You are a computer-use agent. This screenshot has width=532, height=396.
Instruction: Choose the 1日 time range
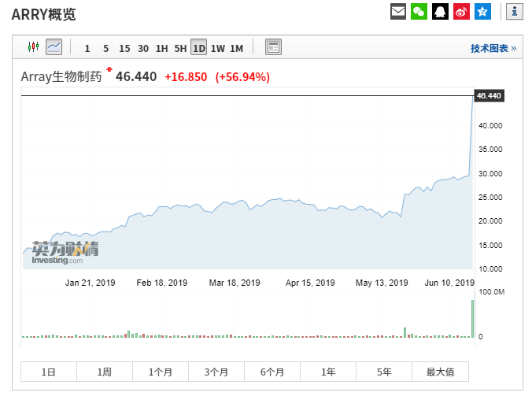(x=49, y=372)
